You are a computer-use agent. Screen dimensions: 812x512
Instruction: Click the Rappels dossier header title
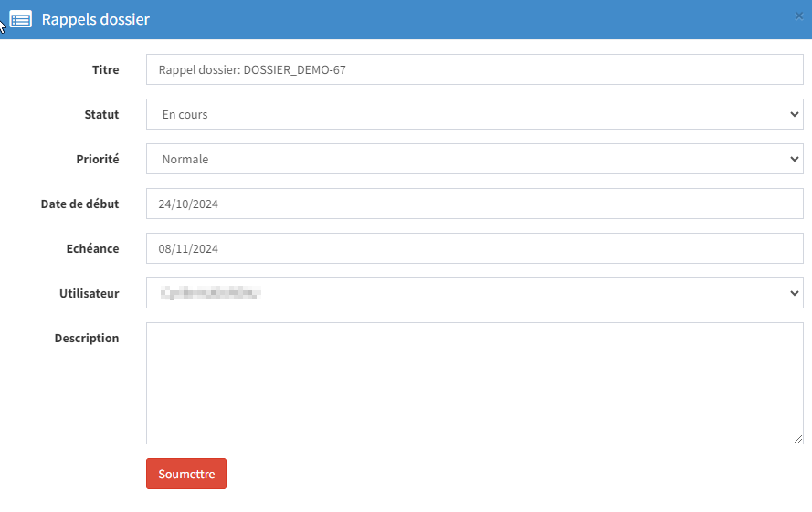(x=95, y=19)
